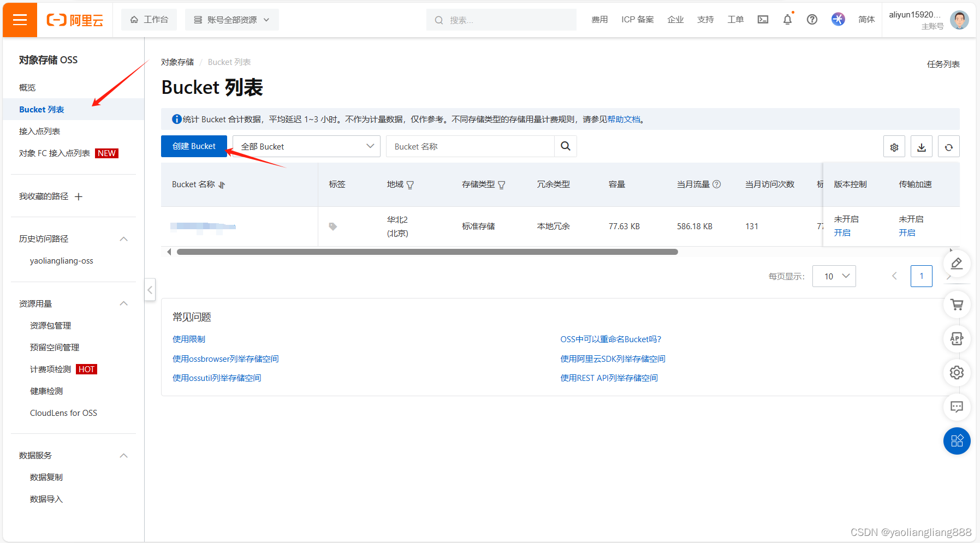Open 帮助文档 link in the notice
The width and height of the screenshot is (980, 543).
[623, 119]
